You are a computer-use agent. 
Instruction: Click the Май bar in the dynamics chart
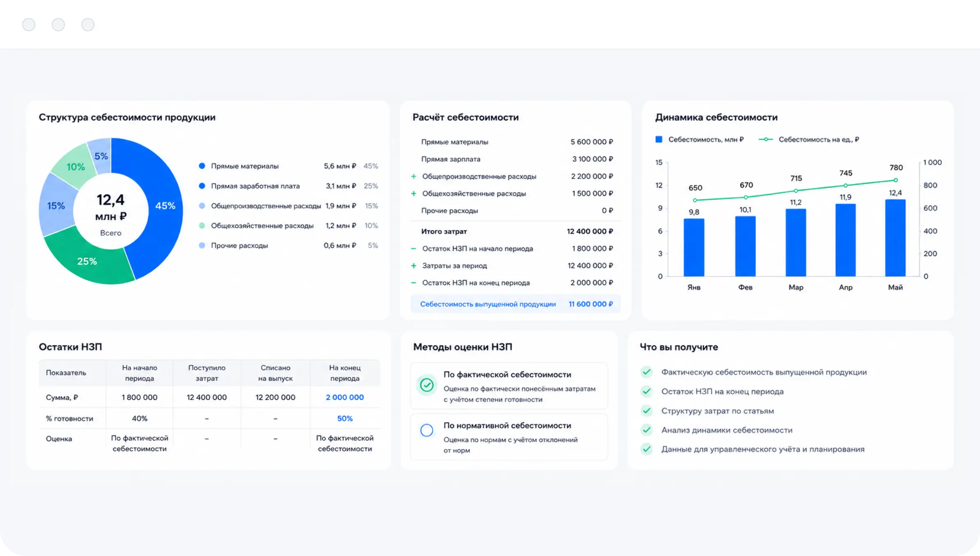coord(895,238)
